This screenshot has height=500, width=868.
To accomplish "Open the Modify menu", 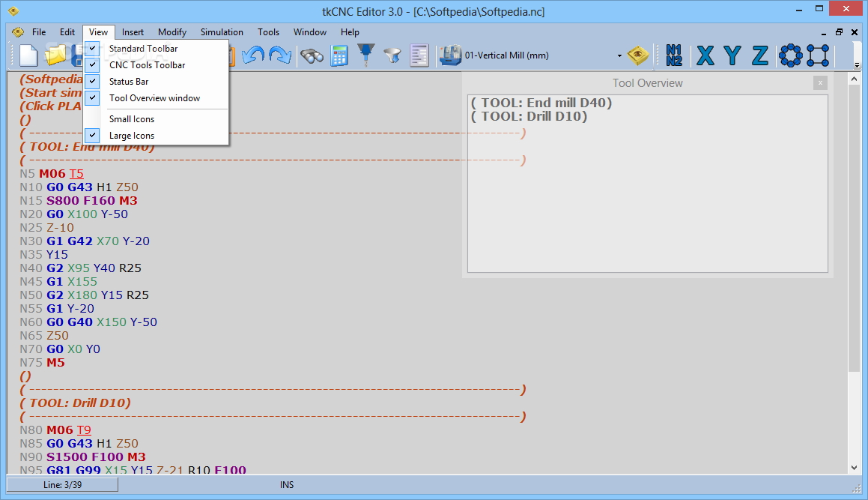I will point(172,31).
